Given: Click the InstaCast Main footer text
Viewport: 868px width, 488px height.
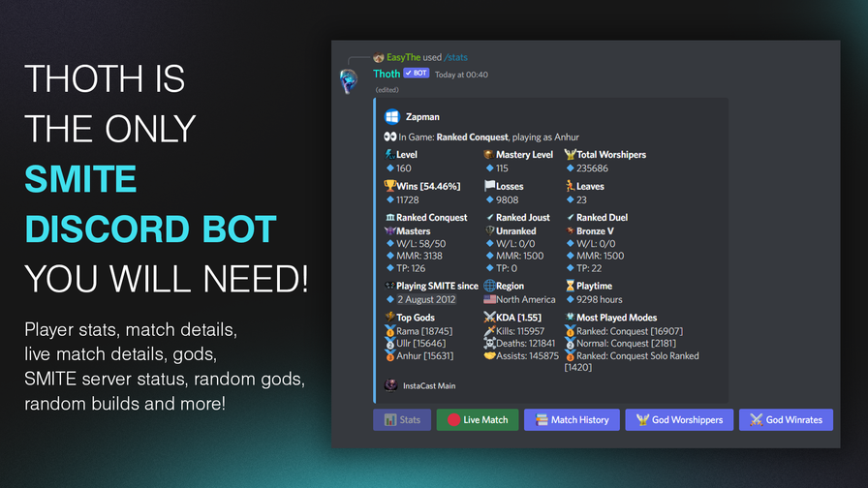Looking at the screenshot, I should tap(429, 385).
